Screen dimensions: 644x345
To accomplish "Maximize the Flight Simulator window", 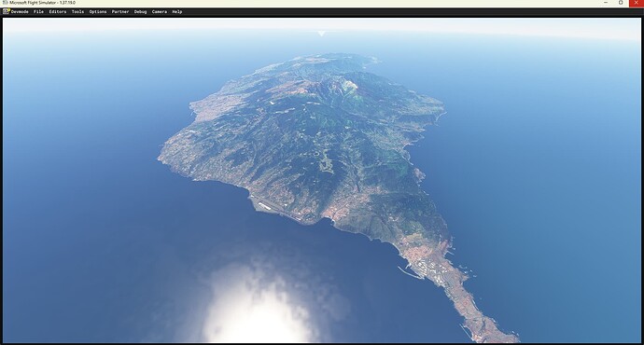I will coord(621,3).
